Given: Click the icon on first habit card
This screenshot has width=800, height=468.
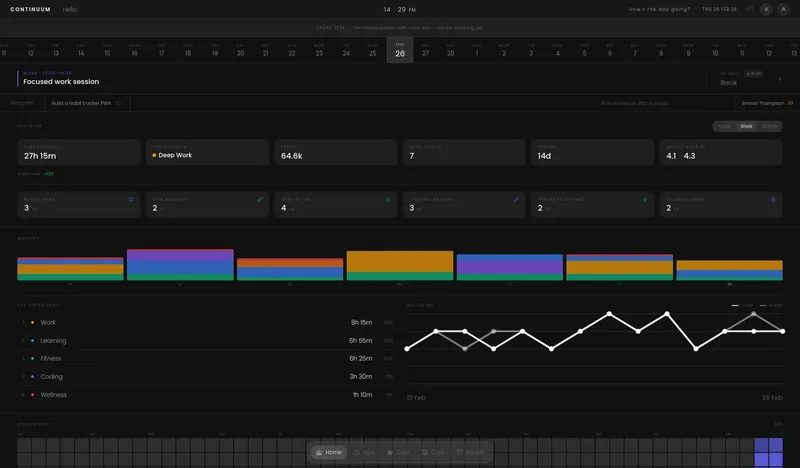Looking at the screenshot, I should coord(131,199).
